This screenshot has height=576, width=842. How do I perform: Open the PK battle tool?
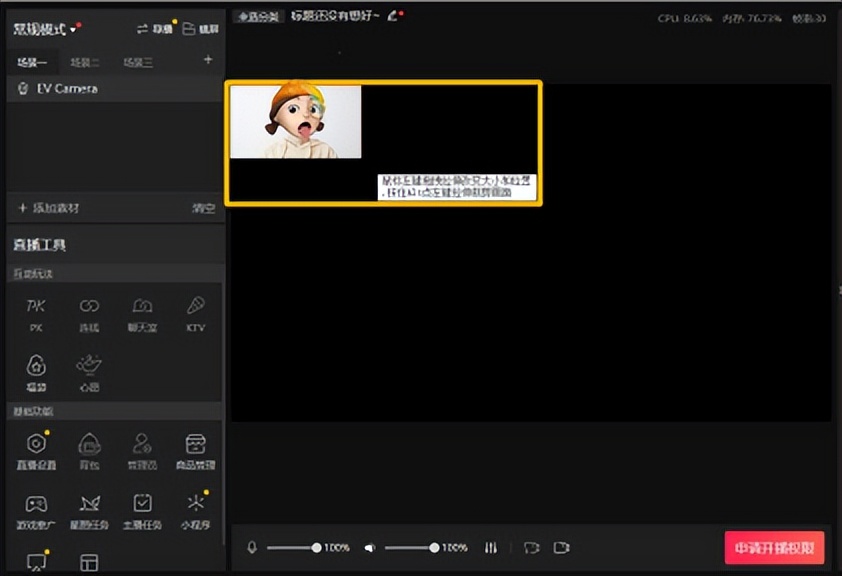coord(36,310)
